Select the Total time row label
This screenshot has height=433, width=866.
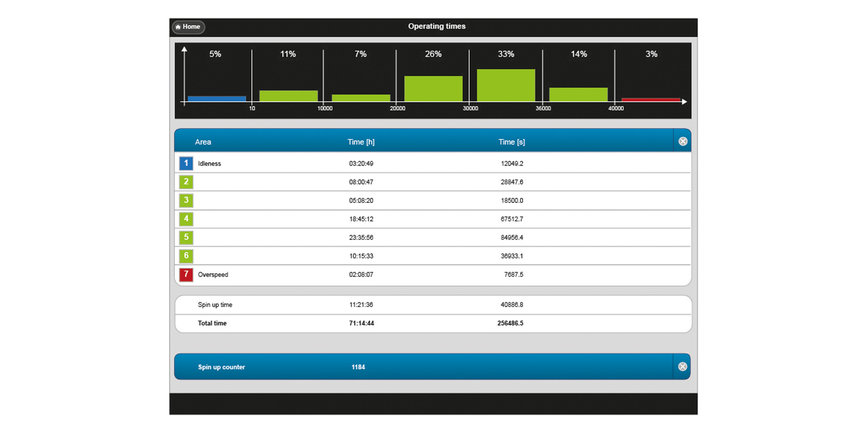[212, 324]
